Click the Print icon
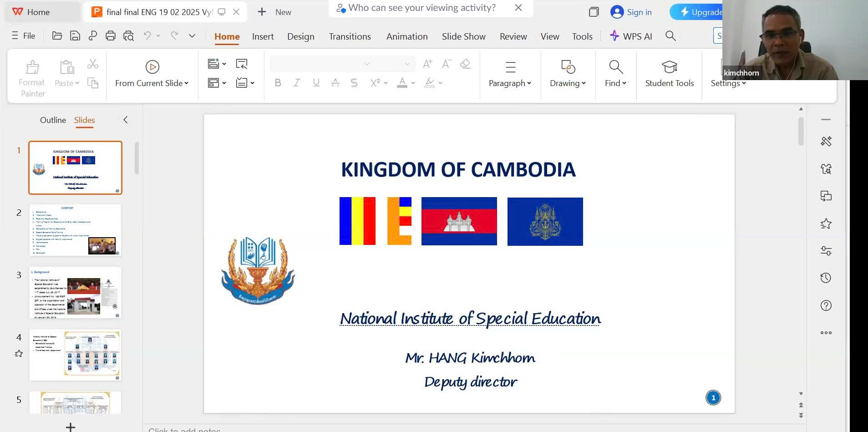Image resolution: width=868 pixels, height=432 pixels. tap(110, 36)
